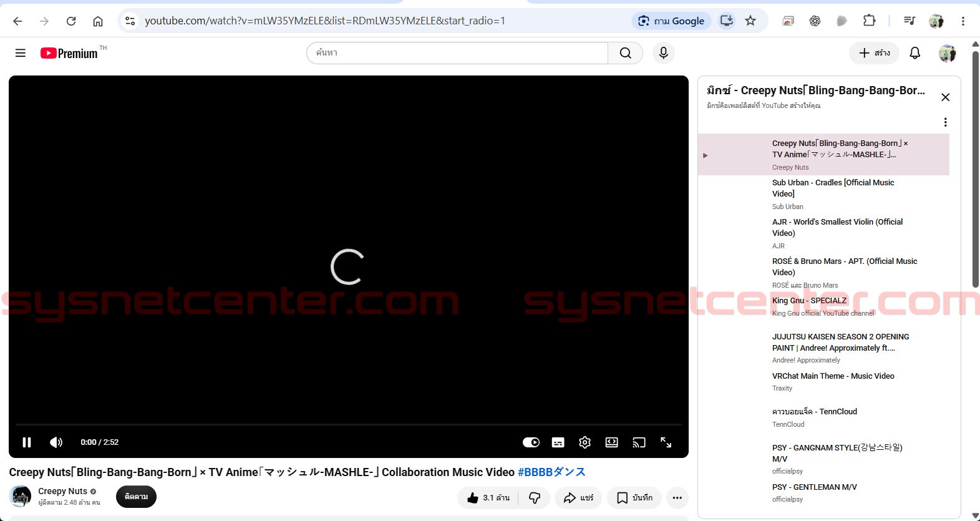View site information in address bar
This screenshot has width=980, height=521.
tap(130, 21)
